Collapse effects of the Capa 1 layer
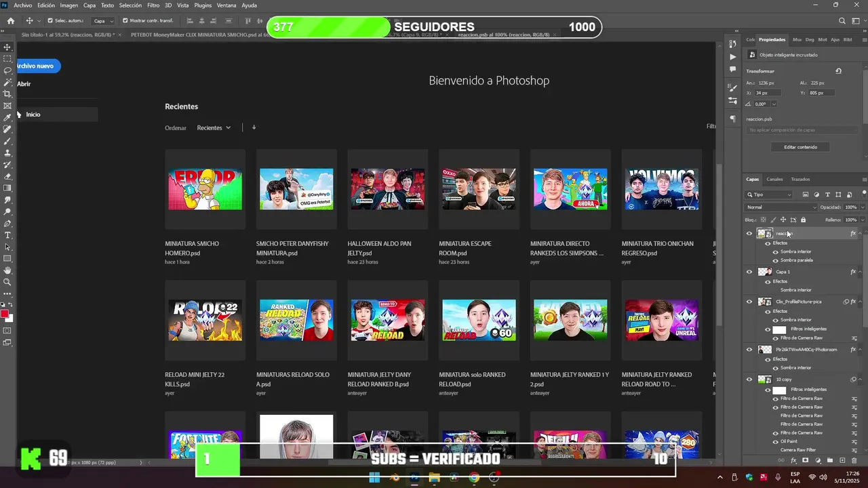Screen dimensions: 868x488 pos(860,272)
